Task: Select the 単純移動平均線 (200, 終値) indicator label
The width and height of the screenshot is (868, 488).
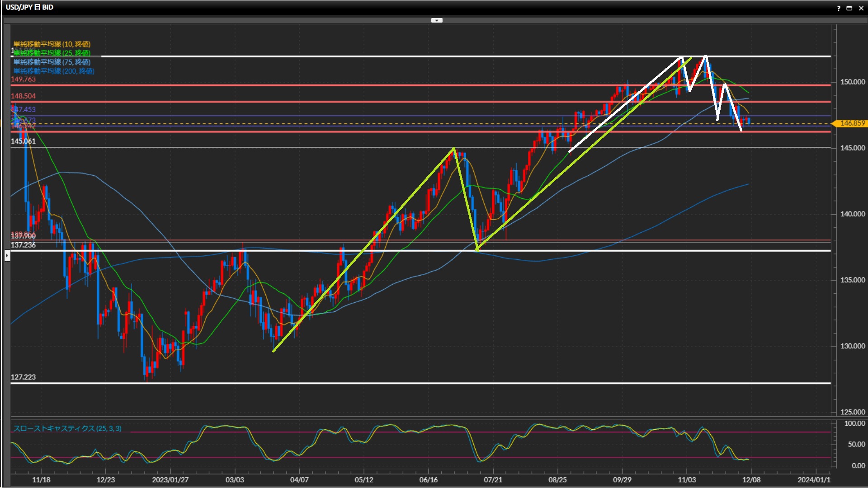Action: (53, 71)
